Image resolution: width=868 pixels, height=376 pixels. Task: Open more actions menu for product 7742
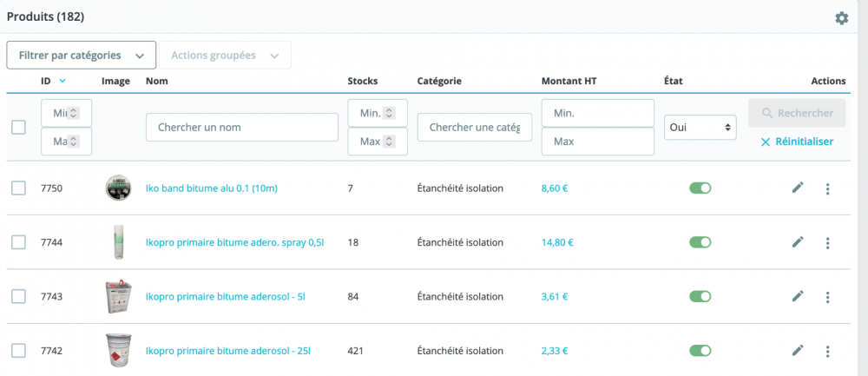click(827, 351)
